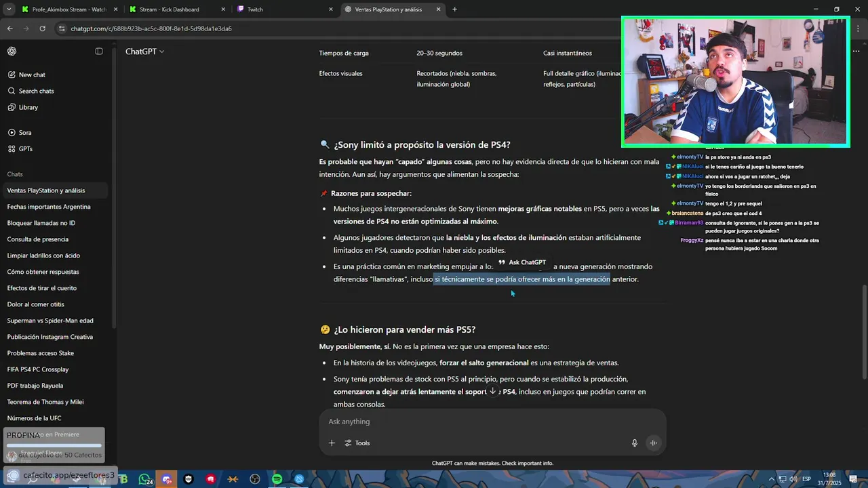Collapse the sidebar with the panel icon
Viewport: 868px width, 488px height.
pos(99,52)
